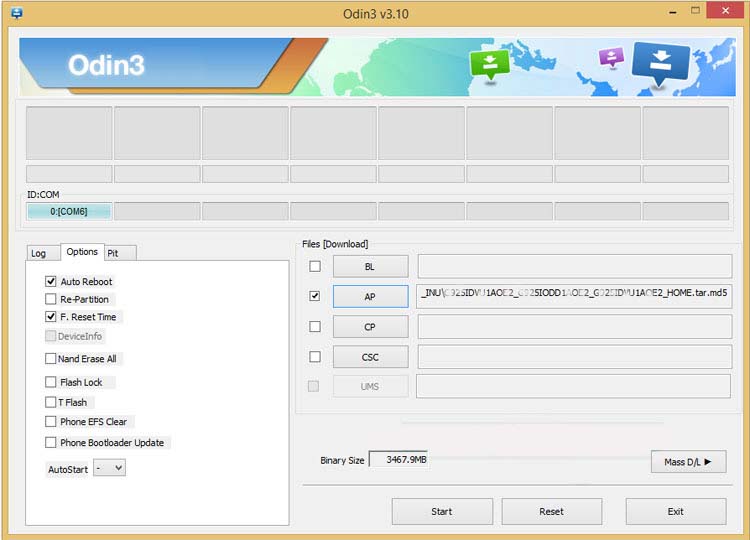Click the Odin3 app icon in title bar
Image resolution: width=750 pixels, height=540 pixels.
click(17, 13)
